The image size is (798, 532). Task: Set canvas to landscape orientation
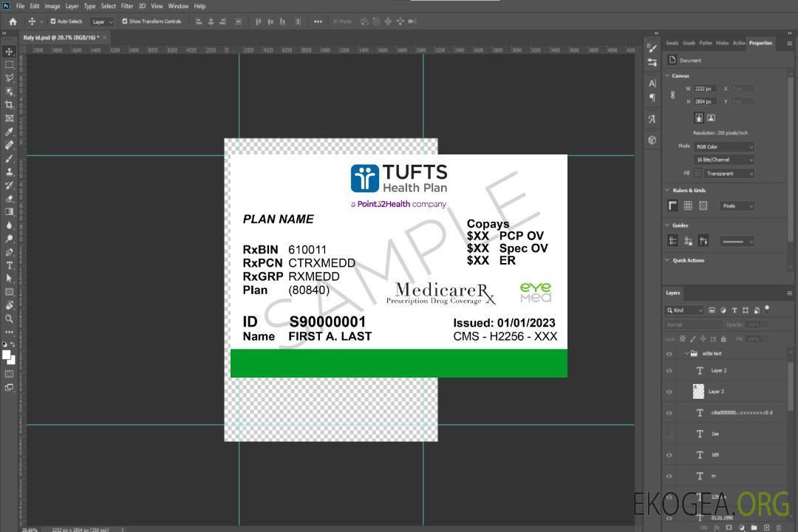point(711,117)
